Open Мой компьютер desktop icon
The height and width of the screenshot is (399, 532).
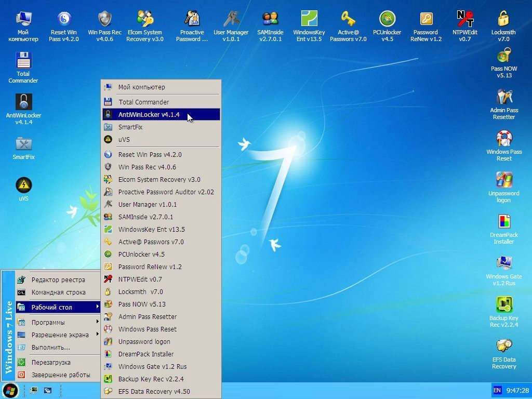(x=23, y=26)
